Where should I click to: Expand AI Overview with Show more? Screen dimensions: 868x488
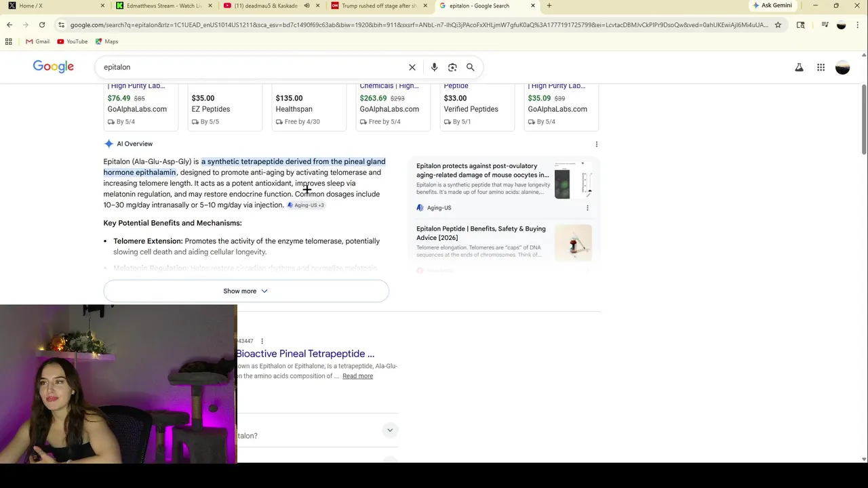246,291
